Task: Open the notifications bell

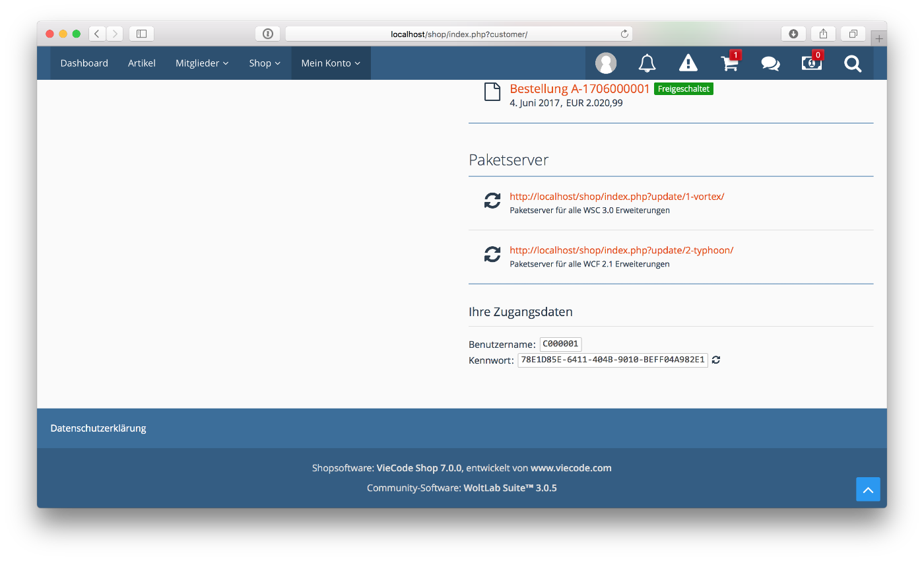Action: click(x=647, y=63)
